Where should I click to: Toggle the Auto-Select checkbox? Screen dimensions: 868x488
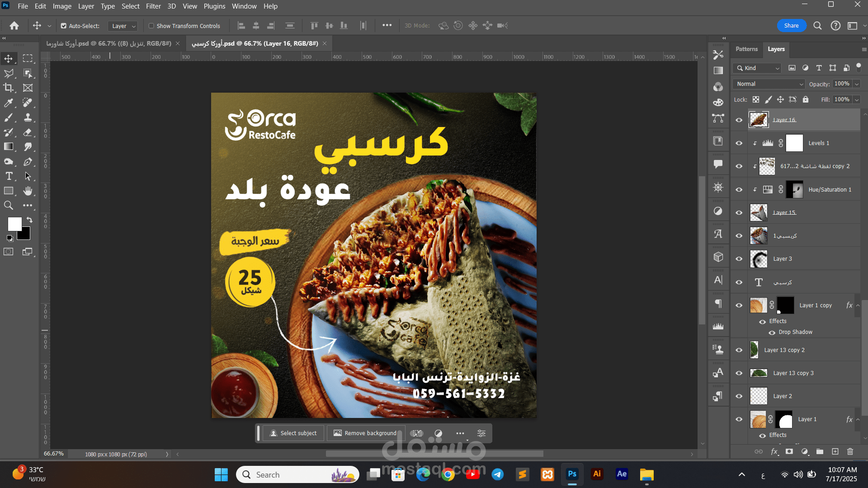pos(64,26)
